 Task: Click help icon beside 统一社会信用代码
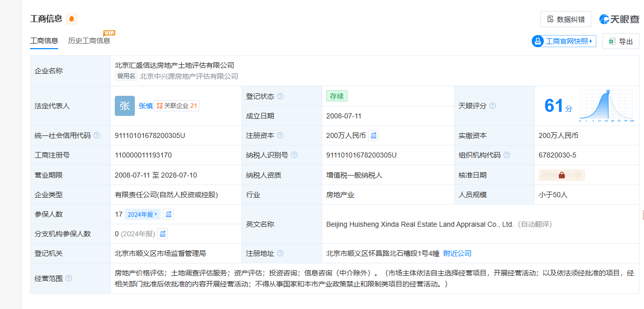click(x=97, y=135)
